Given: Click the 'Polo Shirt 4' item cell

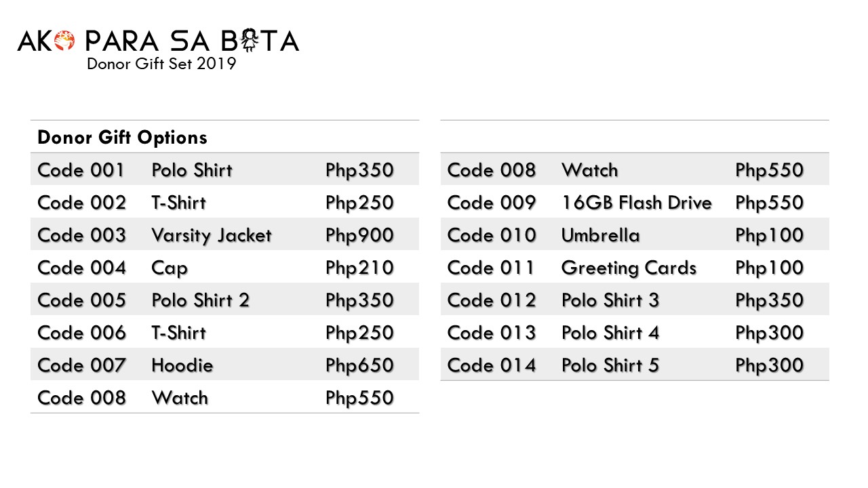Looking at the screenshot, I should click(x=610, y=333).
